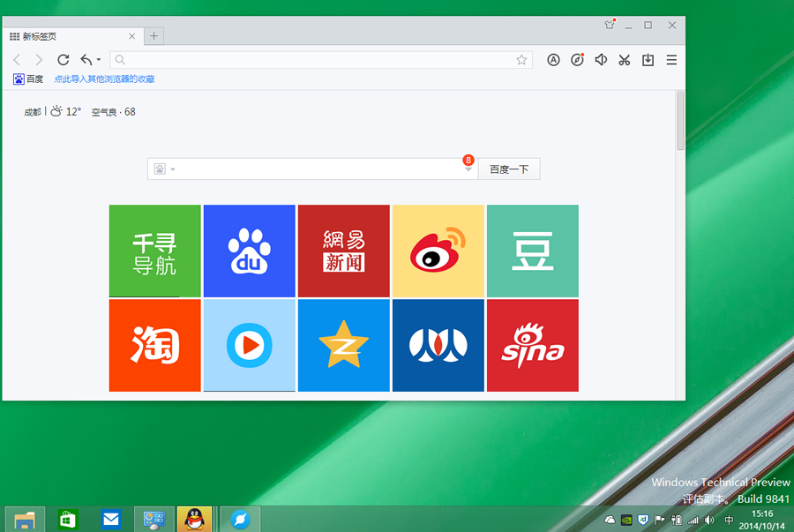Open a new tab with plus button

154,36
